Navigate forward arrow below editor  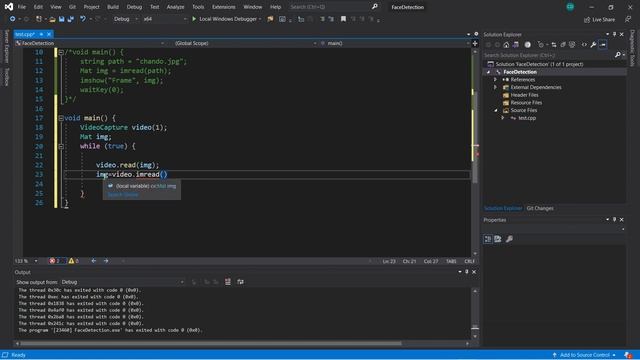coord(106,261)
